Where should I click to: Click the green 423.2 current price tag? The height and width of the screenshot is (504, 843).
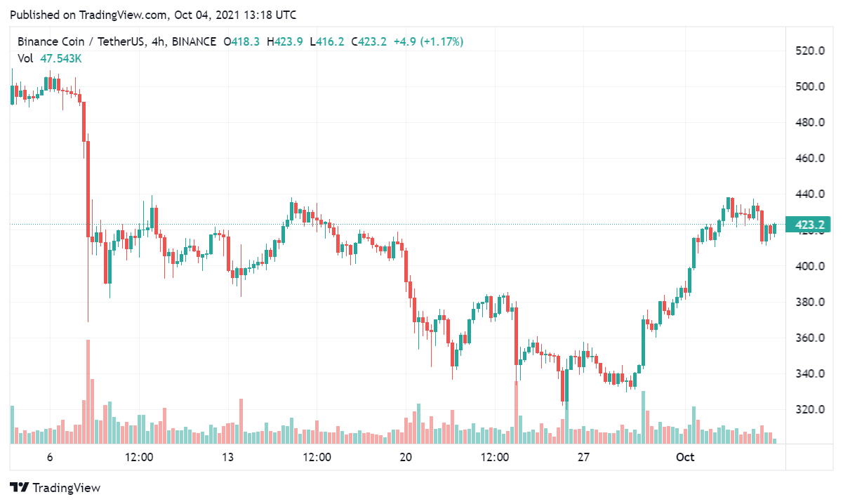810,225
